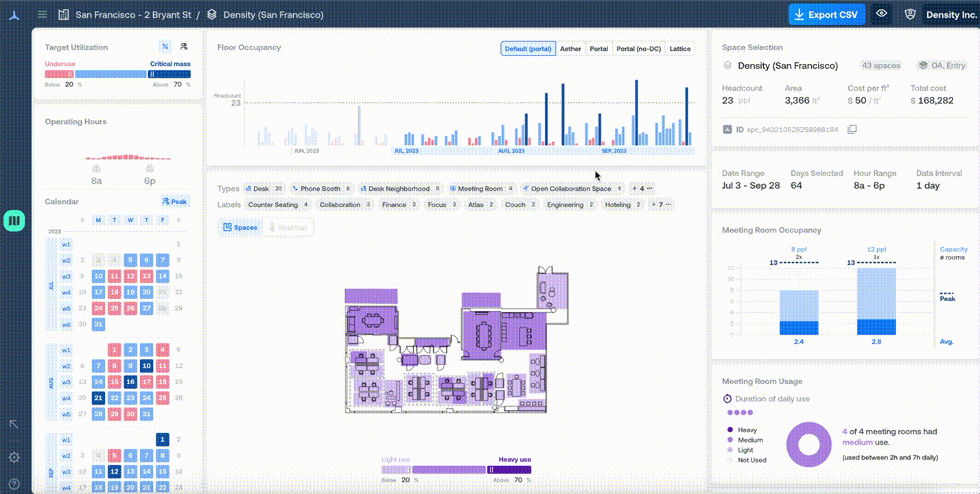980x494 pixels.
Task: Select the cube icon beside Density (San Francisco)
Action: click(727, 66)
